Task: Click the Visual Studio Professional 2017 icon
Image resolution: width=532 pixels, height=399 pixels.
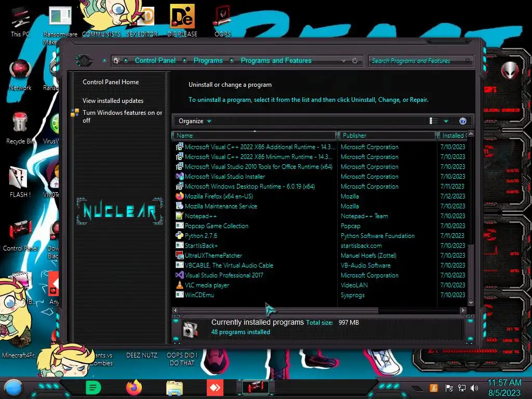Action: 179,275
